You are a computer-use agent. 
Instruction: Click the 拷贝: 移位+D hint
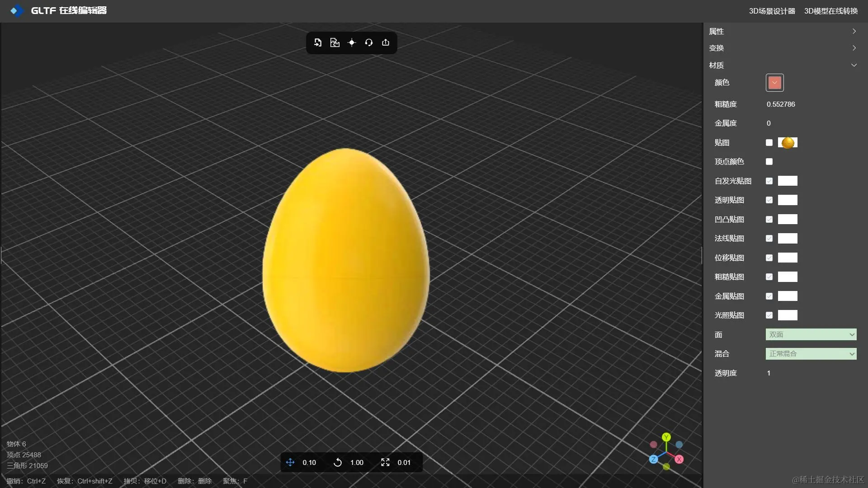click(145, 481)
